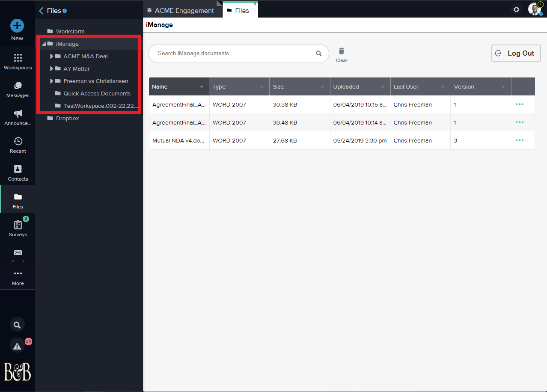Open Contacts in the sidebar

coord(18,169)
